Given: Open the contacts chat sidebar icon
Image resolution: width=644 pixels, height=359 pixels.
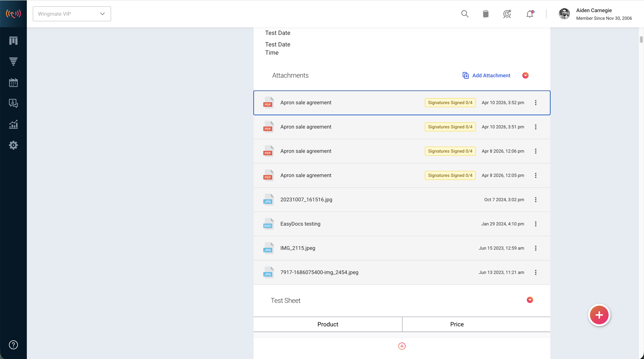Looking at the screenshot, I should 13,103.
